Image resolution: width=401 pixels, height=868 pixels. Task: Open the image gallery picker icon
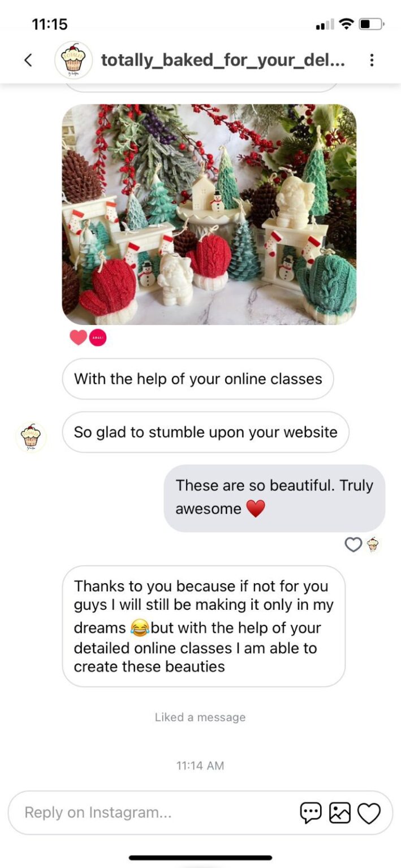(x=340, y=813)
